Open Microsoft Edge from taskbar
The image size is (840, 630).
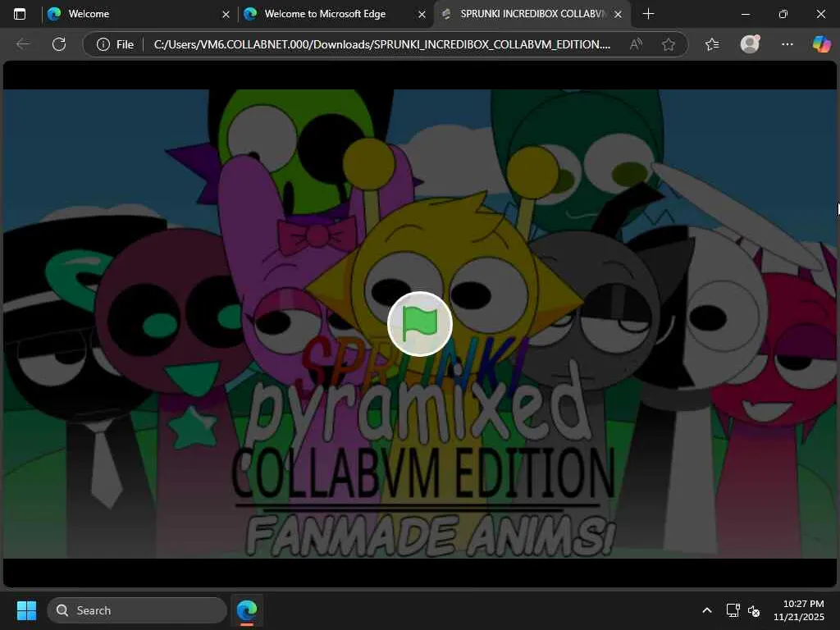[x=247, y=610]
